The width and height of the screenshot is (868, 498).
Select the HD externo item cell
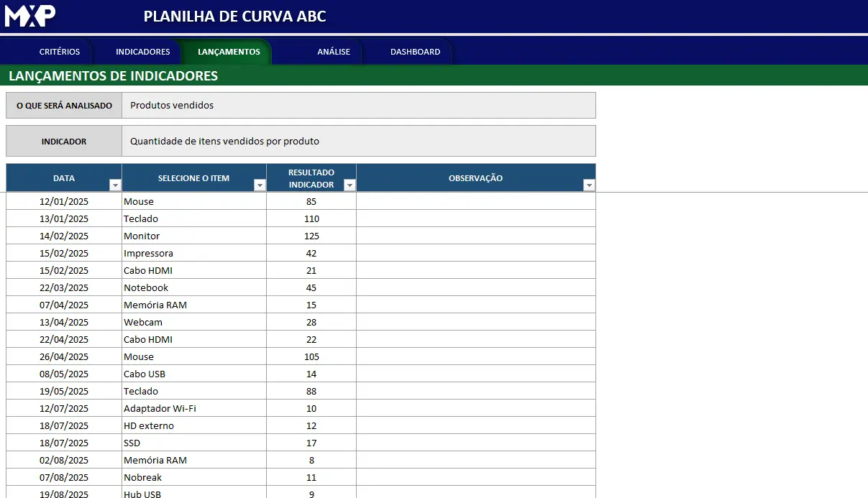pos(193,425)
